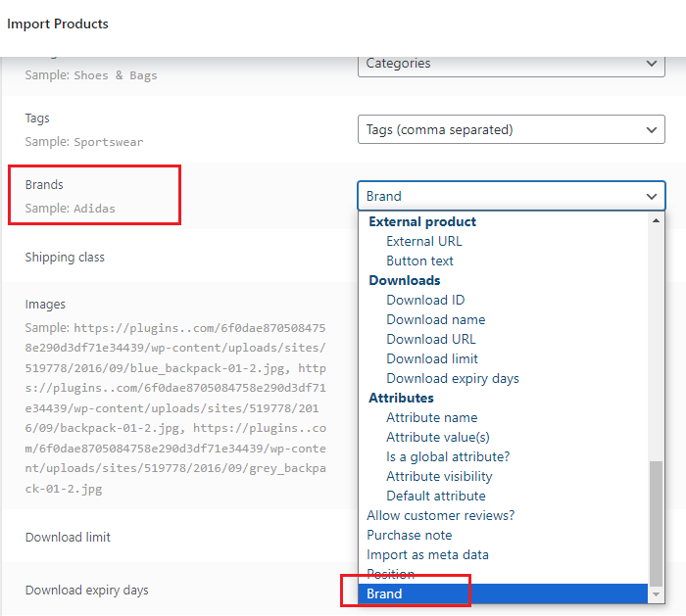Open the Categories mapping dropdown
The image size is (686, 616).
point(511,64)
